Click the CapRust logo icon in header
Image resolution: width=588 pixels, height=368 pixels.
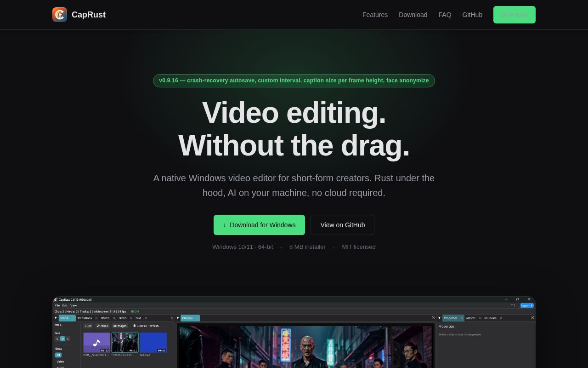(x=60, y=15)
